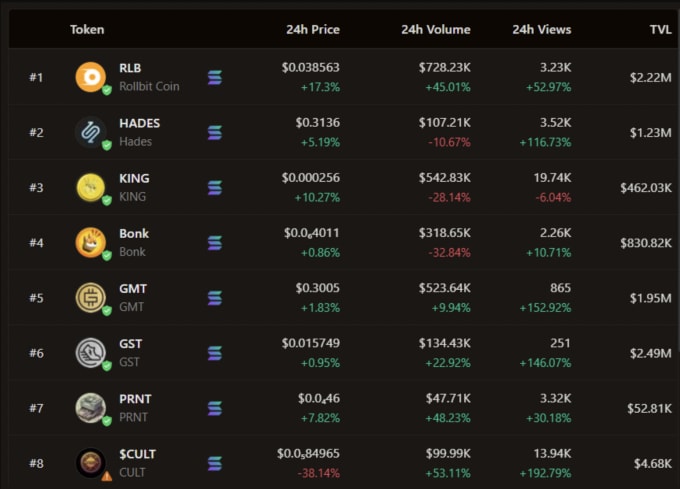Screen dimensions: 680x489
Task: Click the green verified shield on PRNT
Action: click(x=107, y=421)
